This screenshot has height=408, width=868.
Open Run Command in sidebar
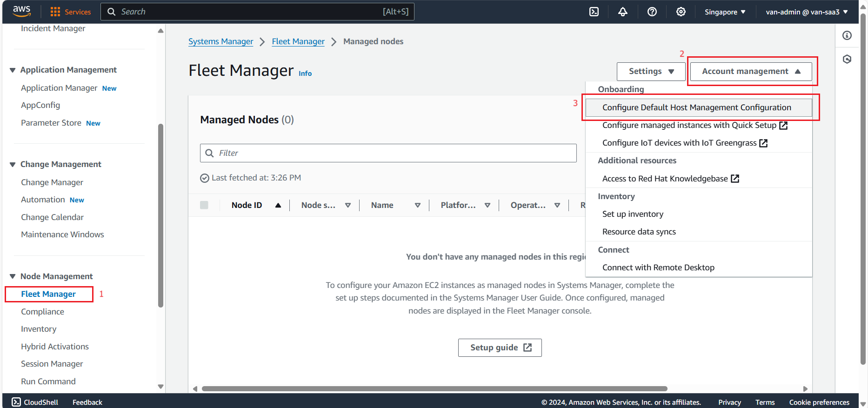point(48,381)
